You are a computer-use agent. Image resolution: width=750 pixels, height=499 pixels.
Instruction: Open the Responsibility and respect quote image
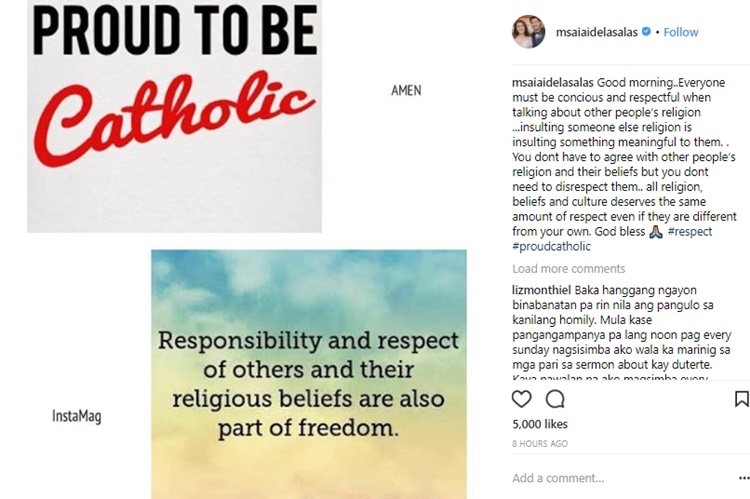tap(308, 373)
